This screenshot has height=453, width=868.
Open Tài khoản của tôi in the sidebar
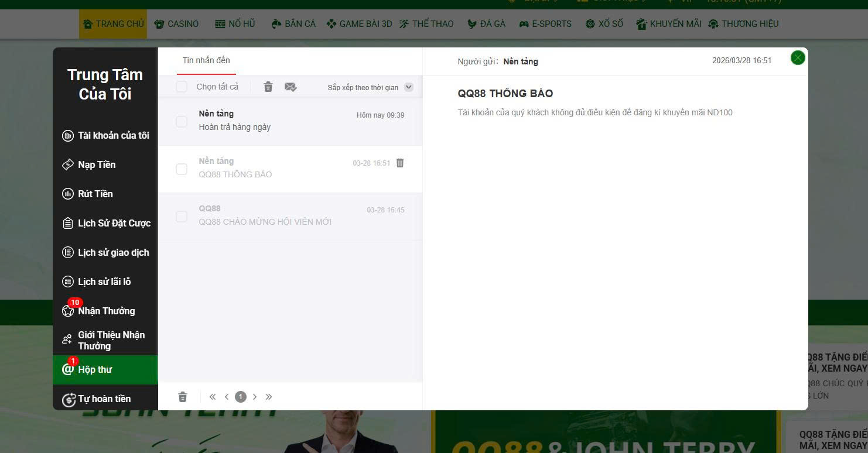click(x=105, y=135)
